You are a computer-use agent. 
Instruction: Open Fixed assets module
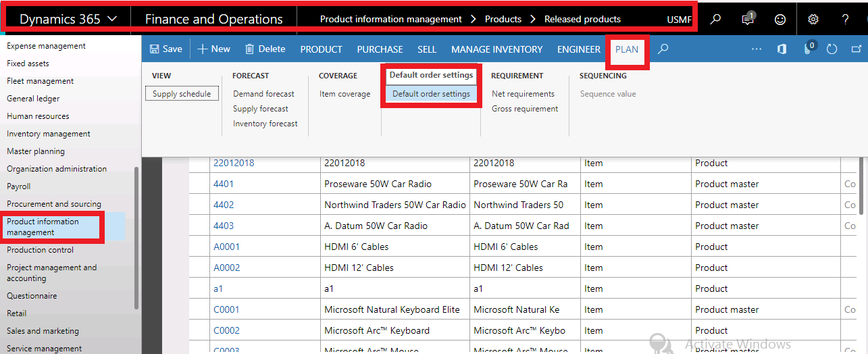point(28,64)
